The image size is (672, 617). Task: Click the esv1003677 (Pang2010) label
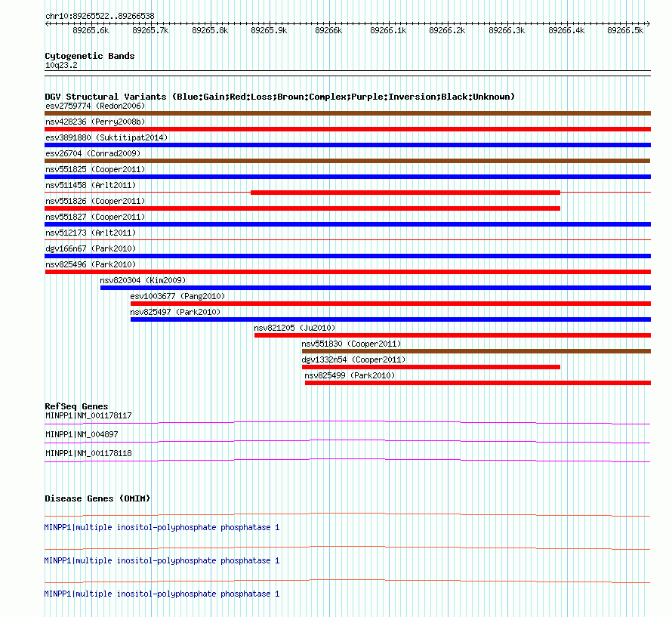pyautogui.click(x=177, y=296)
